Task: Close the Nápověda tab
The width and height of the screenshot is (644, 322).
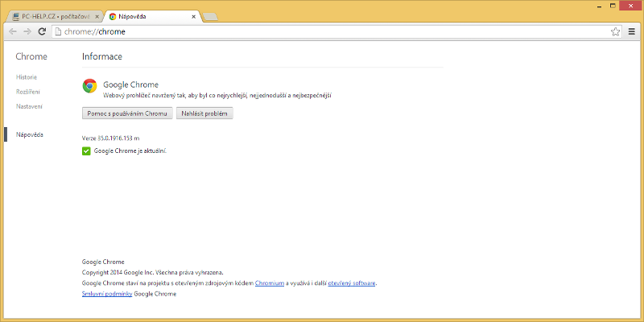Action: (x=194, y=16)
